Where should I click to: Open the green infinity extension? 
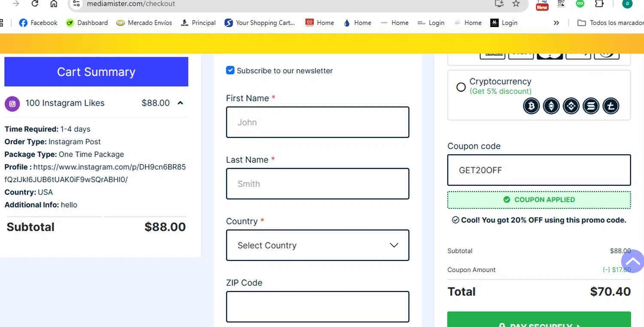point(580,3)
